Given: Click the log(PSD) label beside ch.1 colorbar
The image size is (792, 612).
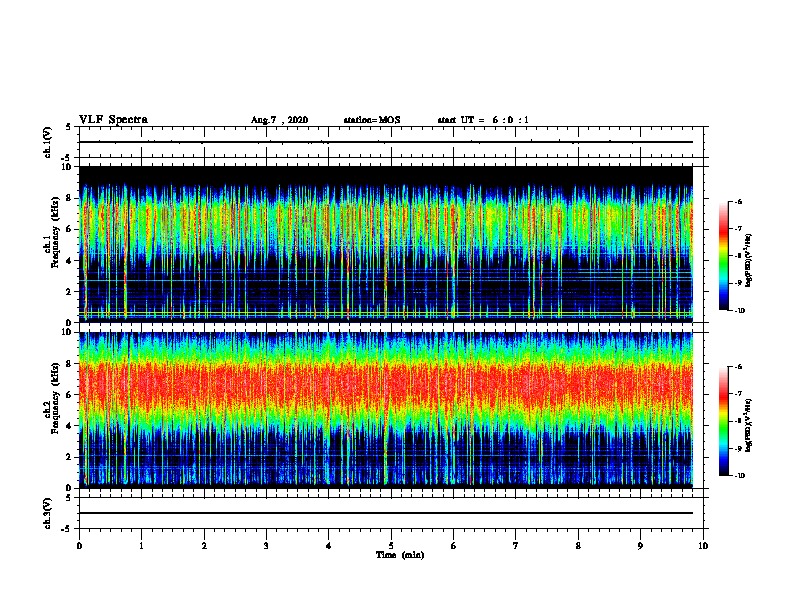Looking at the screenshot, I should point(748,260).
